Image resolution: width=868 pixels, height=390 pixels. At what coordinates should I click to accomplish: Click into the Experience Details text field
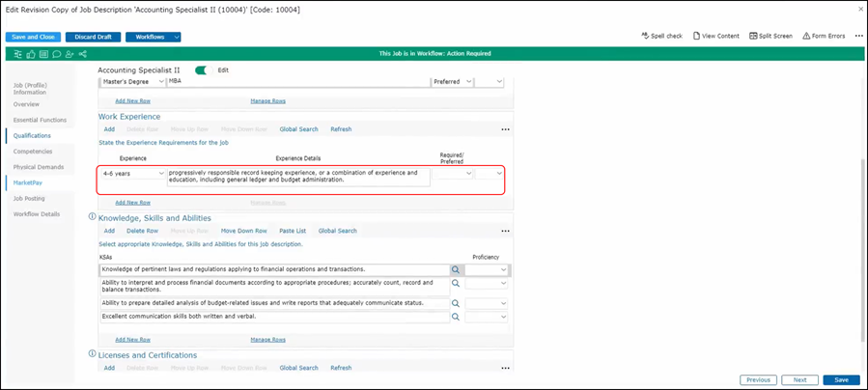[x=297, y=176]
